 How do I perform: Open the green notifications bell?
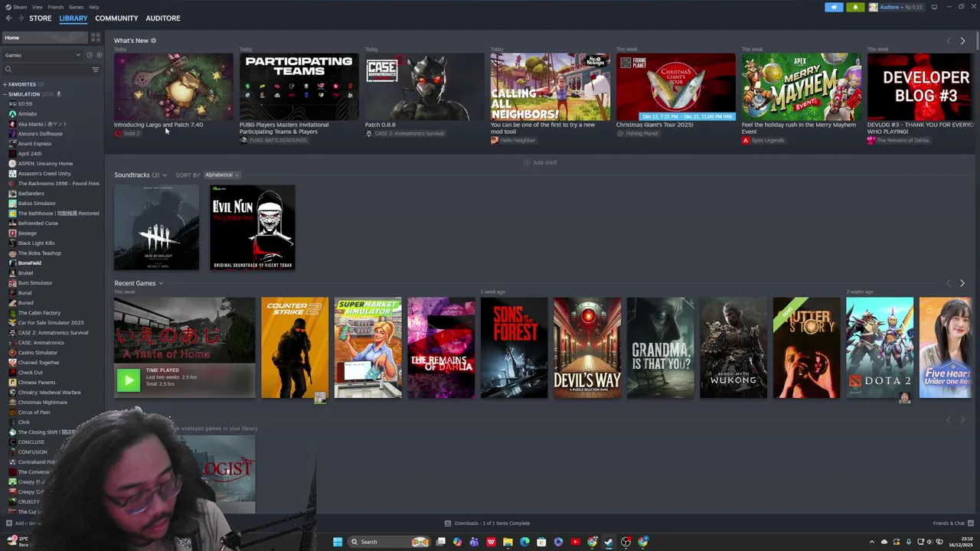point(855,7)
